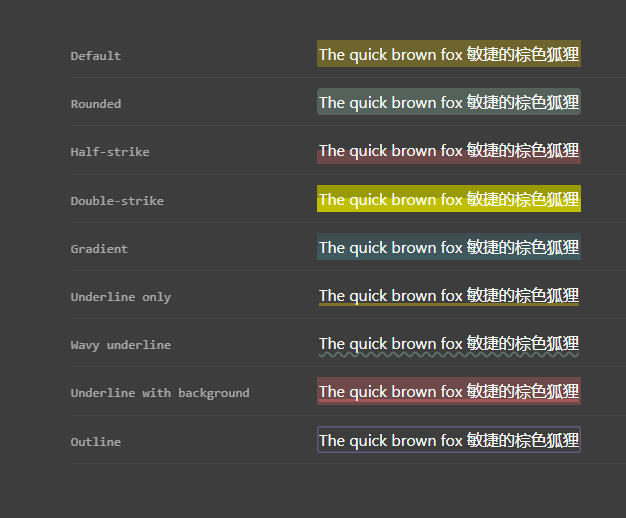Click the Underline with background sample text
The width and height of the screenshot is (626, 518).
[x=449, y=391]
